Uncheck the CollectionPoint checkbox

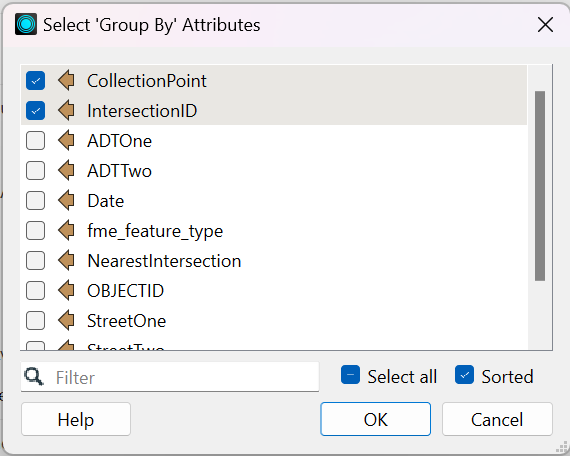(x=35, y=80)
